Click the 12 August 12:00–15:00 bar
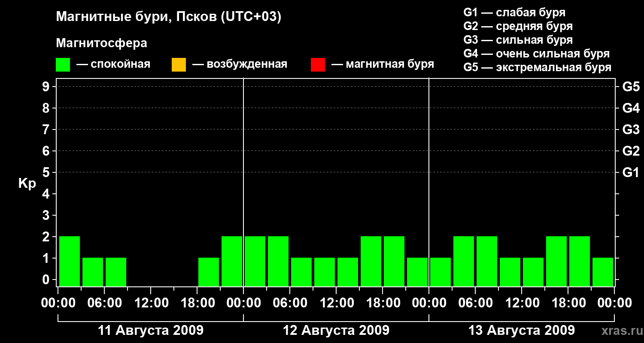The height and width of the screenshot is (343, 644). 348,272
